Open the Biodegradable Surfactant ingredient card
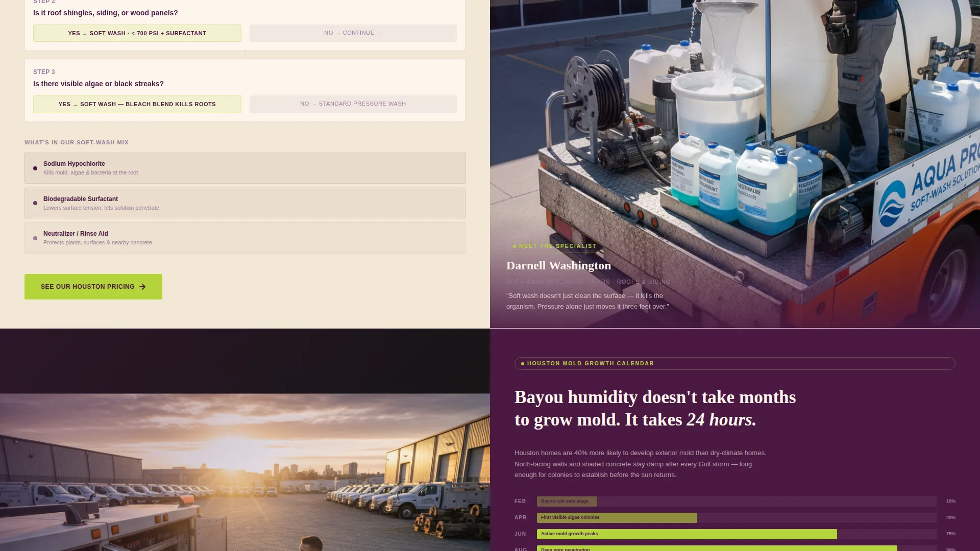 [x=245, y=203]
